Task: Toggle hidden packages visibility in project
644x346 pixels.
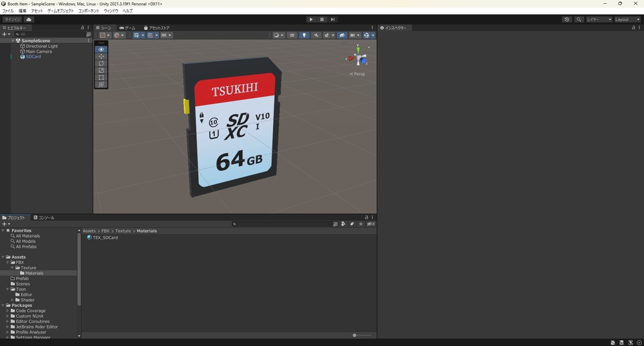Action: click(370, 224)
